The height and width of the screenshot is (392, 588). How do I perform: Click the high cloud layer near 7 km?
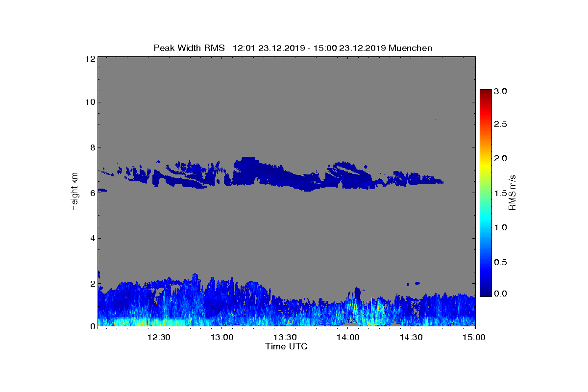click(272, 174)
